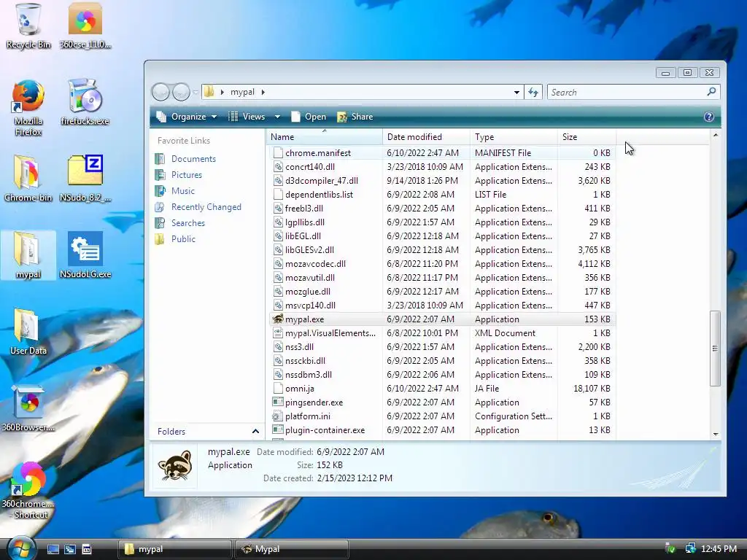Select the NSudo_8.2 zip file on the desktop
The height and width of the screenshot is (560, 747).
click(x=85, y=179)
